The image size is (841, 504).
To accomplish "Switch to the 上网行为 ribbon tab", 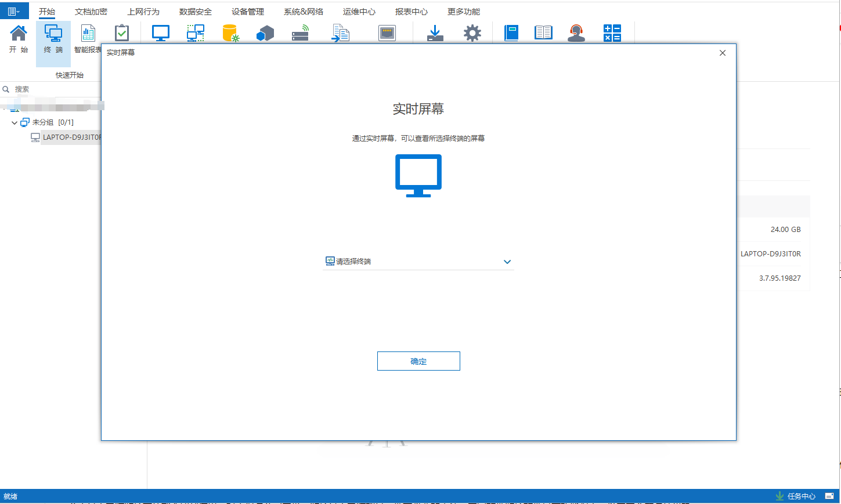I will pyautogui.click(x=143, y=12).
